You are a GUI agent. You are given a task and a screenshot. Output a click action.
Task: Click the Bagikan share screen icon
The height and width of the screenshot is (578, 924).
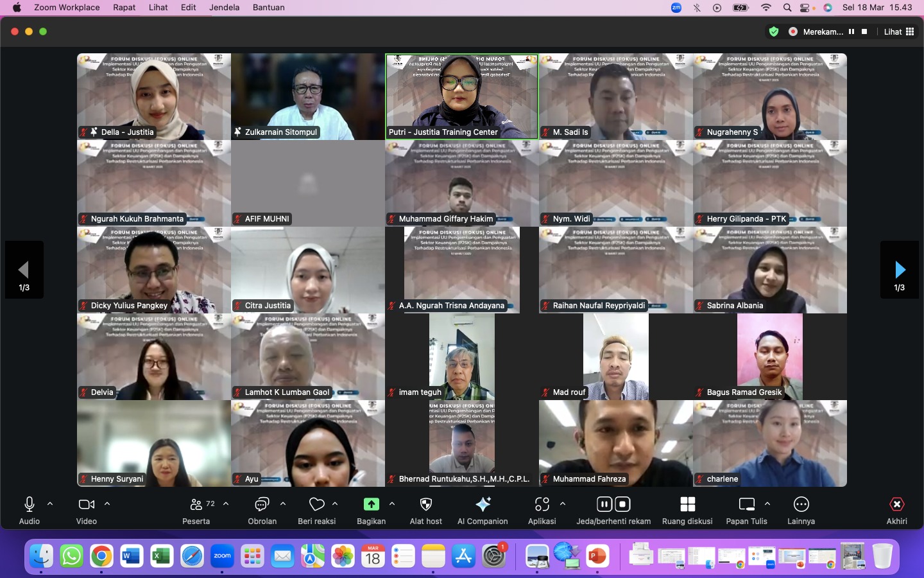click(371, 505)
